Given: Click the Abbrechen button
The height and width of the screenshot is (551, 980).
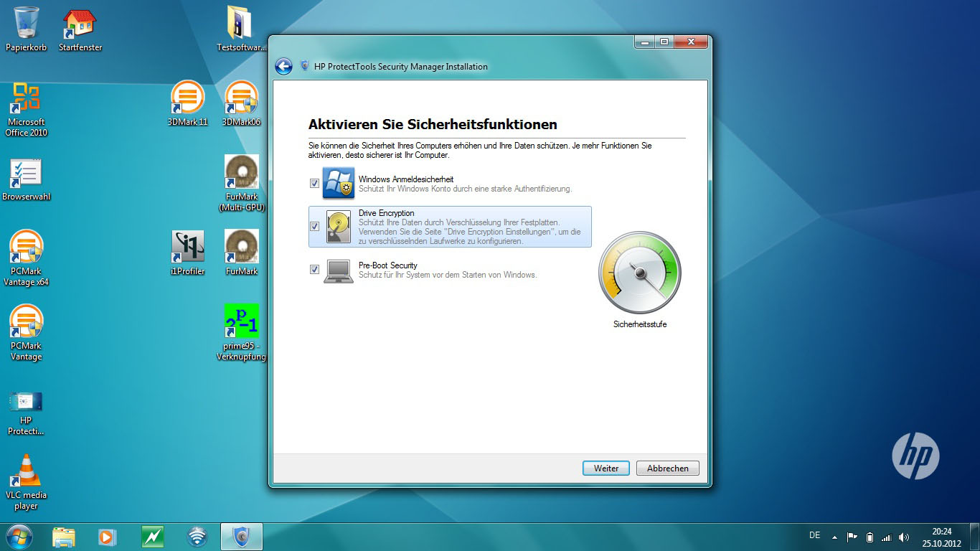Looking at the screenshot, I should pyautogui.click(x=668, y=468).
